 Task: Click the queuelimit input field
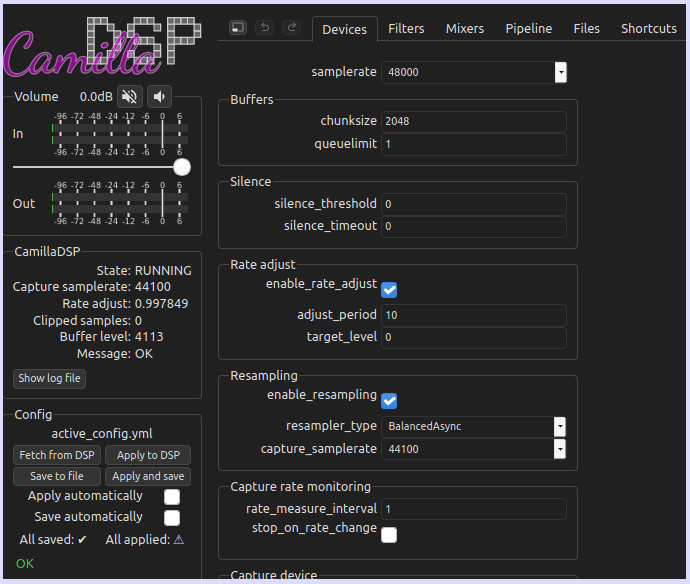pyautogui.click(x=474, y=144)
